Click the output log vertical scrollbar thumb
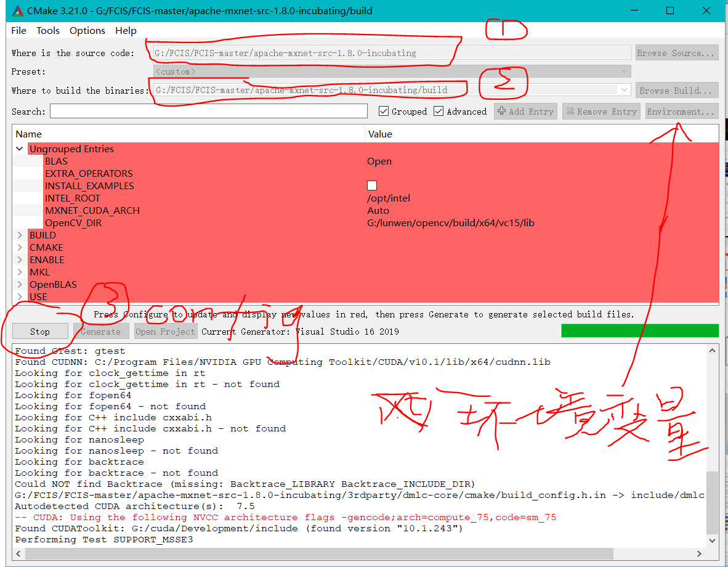Screen dimensions: 728x567 pos(712,503)
